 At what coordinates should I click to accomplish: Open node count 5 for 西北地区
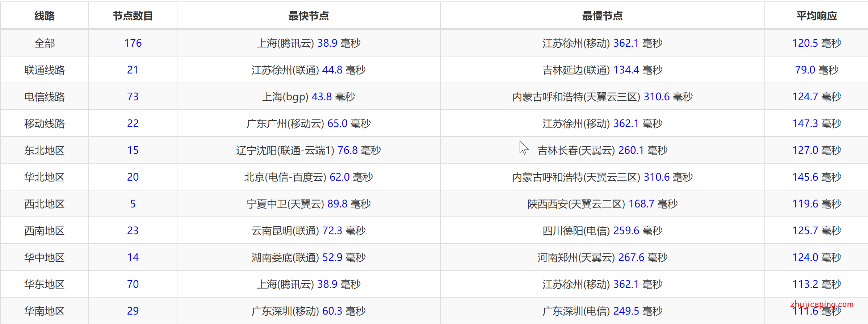(133, 204)
